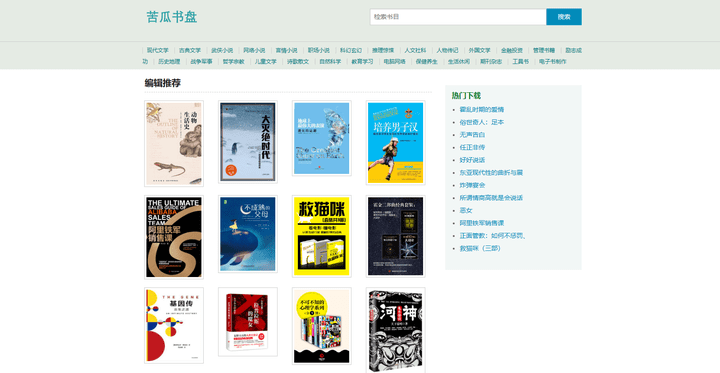
Task: Open 无声告白 in hot downloads
Action: pos(472,135)
